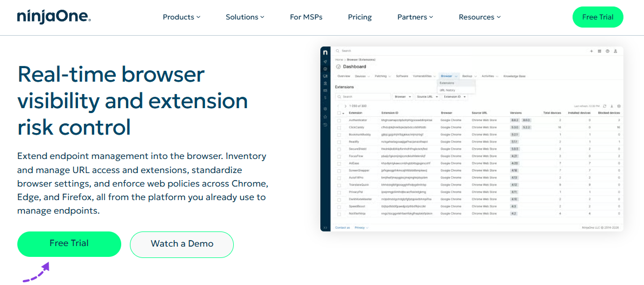Open the Products menu
This screenshot has height=285, width=644.
(x=181, y=17)
